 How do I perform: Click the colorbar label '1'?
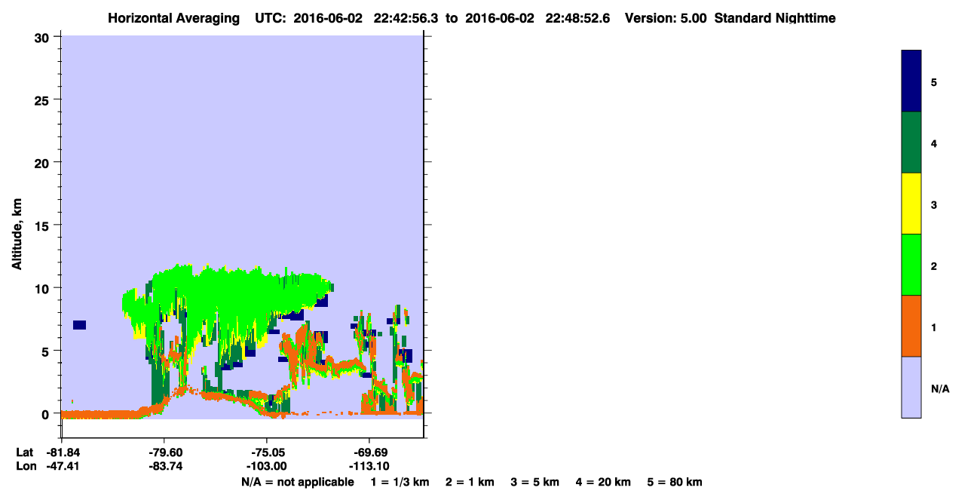[934, 327]
